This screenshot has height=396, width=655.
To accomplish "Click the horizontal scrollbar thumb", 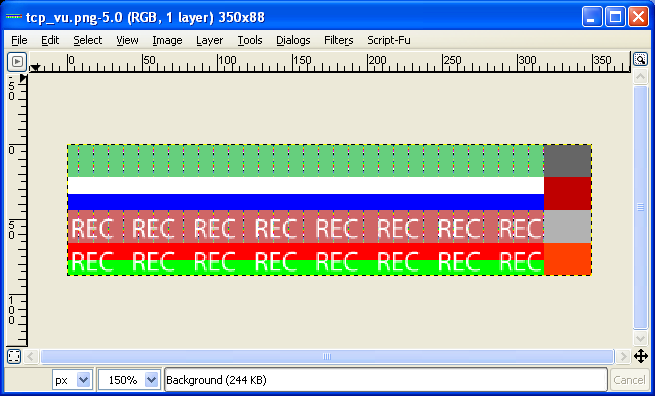I will pos(327,356).
